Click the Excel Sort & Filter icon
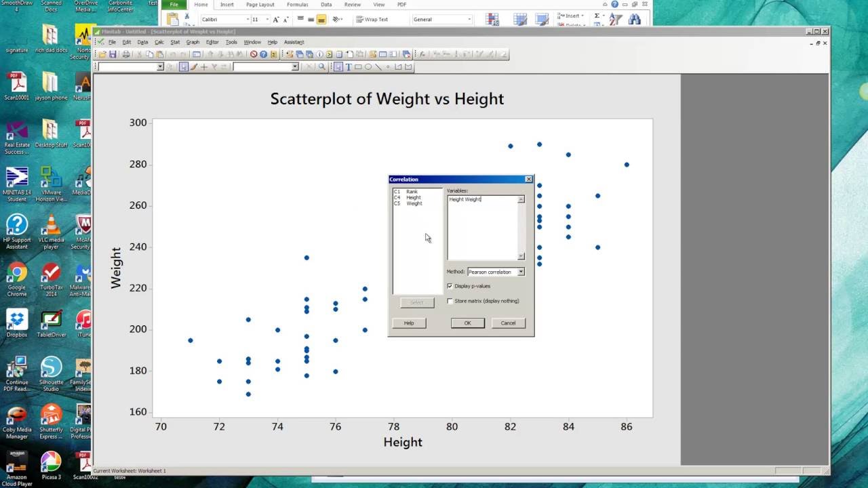This screenshot has height=488, width=868. tap(616, 18)
